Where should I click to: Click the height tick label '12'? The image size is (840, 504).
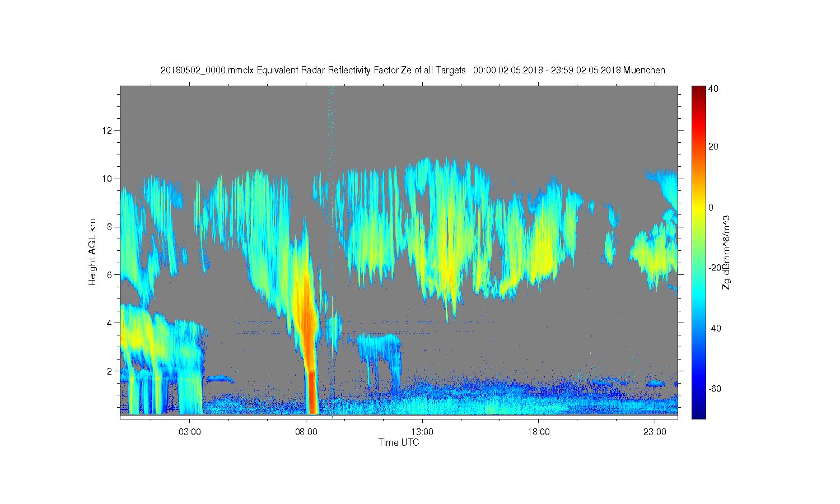coord(108,130)
